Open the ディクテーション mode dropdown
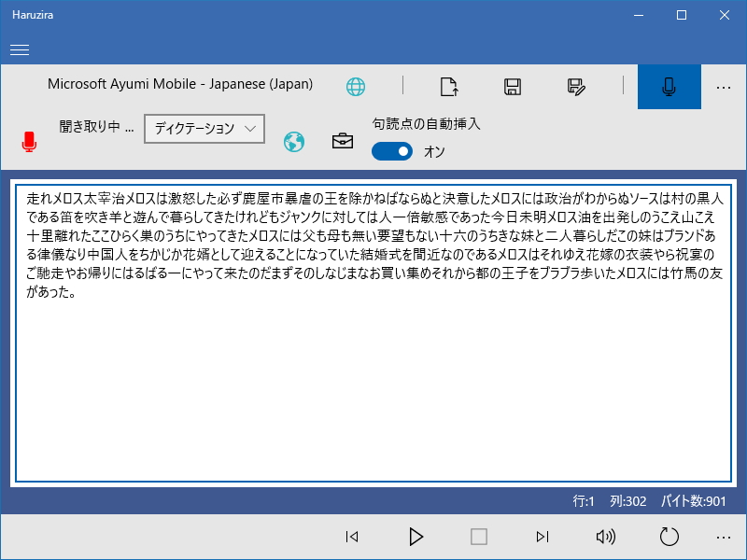 pos(204,129)
